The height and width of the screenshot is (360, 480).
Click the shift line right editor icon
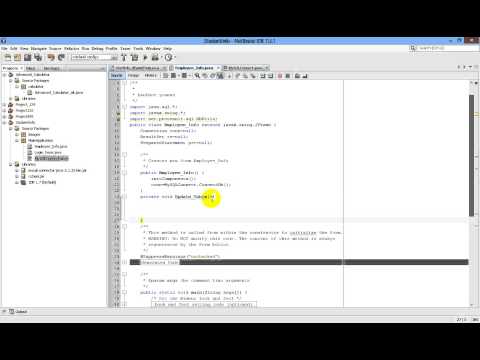coord(270,76)
